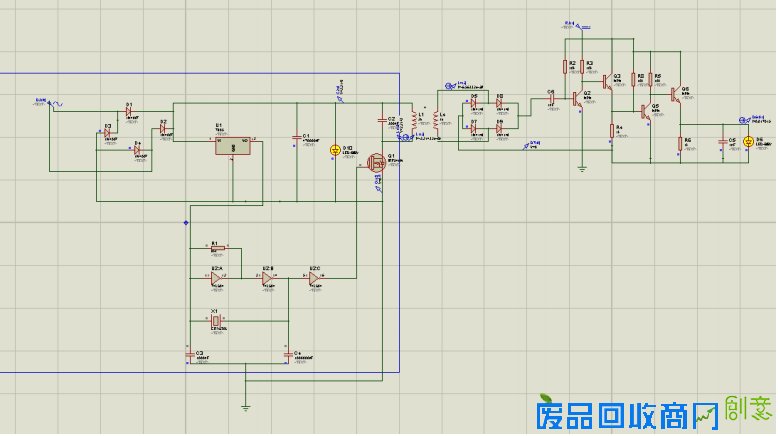Click the yellow D9 LED at far right
The image size is (778, 436).
coord(747,142)
